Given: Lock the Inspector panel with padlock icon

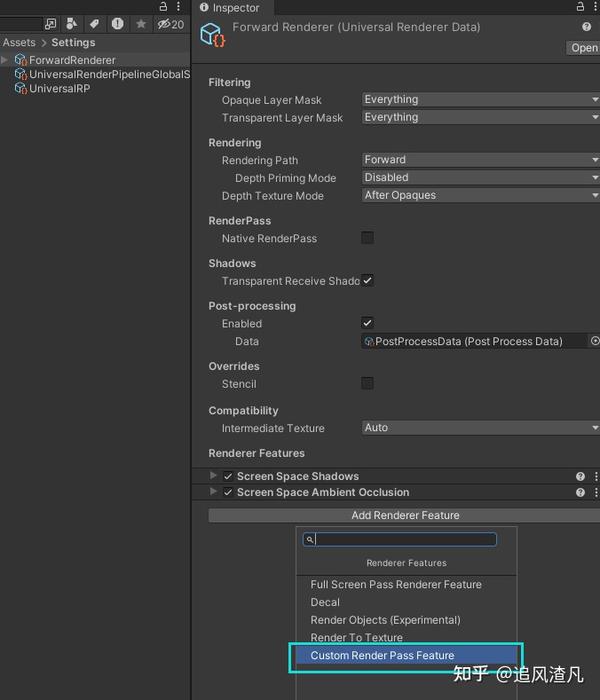Looking at the screenshot, I should click(x=580, y=6).
